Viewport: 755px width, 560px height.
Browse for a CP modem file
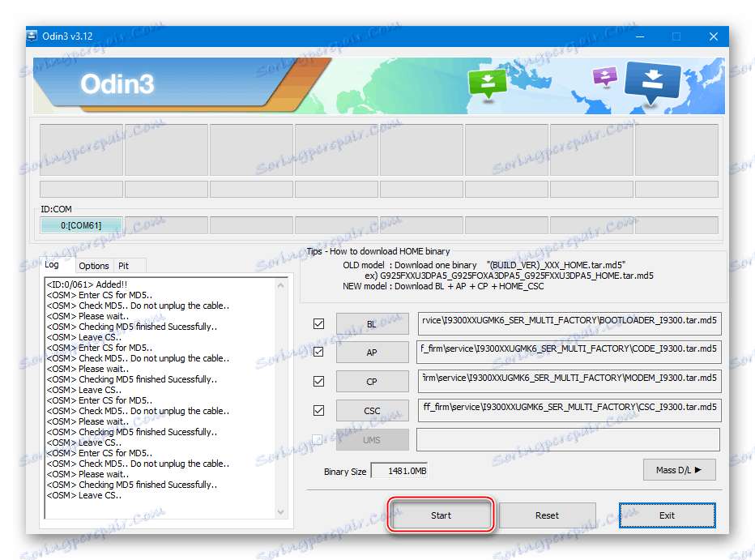click(372, 382)
